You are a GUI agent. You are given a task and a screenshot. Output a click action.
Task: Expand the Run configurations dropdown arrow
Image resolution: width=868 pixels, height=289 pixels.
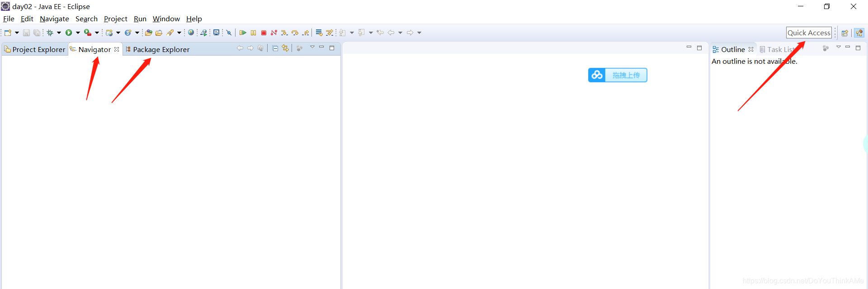[x=78, y=33]
